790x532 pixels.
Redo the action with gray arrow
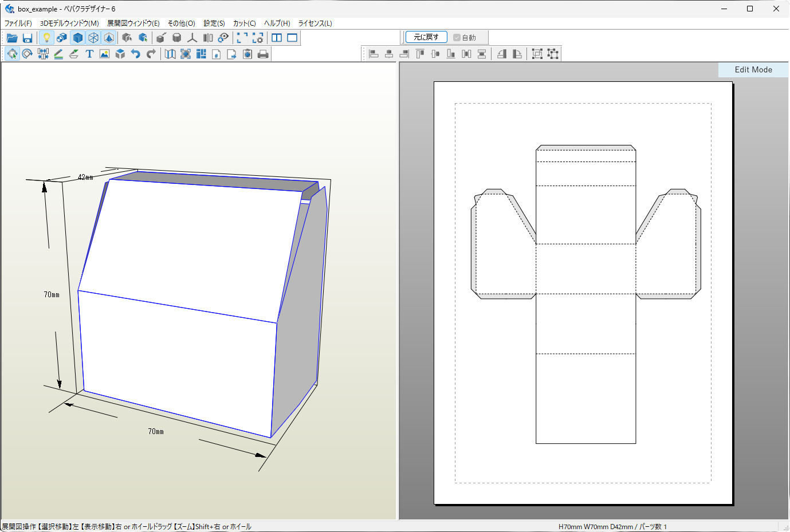(x=151, y=54)
